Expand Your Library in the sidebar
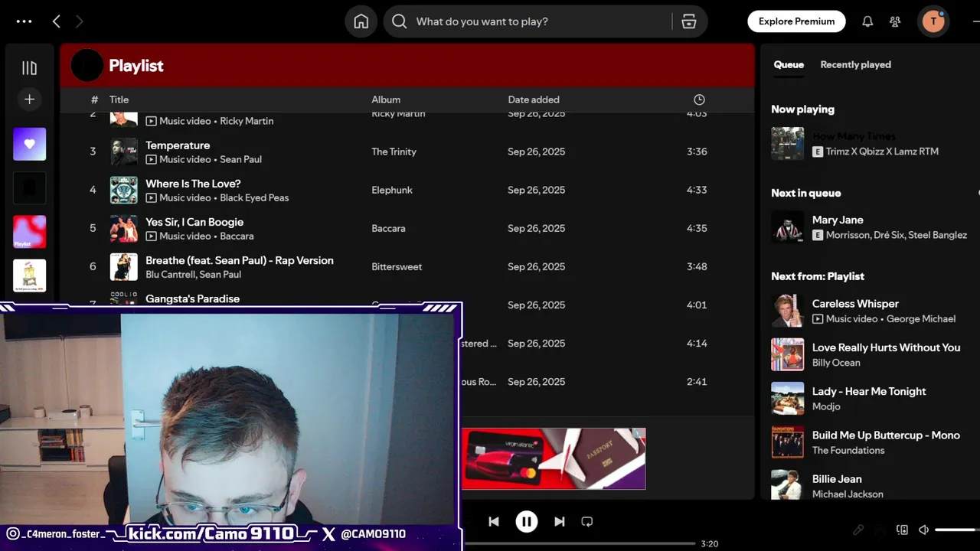 [x=29, y=68]
